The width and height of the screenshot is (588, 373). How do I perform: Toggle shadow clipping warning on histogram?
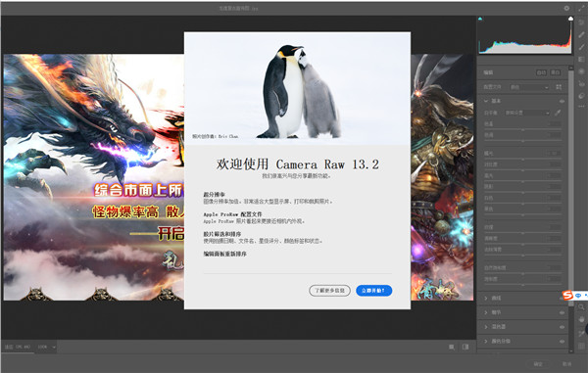(x=480, y=19)
